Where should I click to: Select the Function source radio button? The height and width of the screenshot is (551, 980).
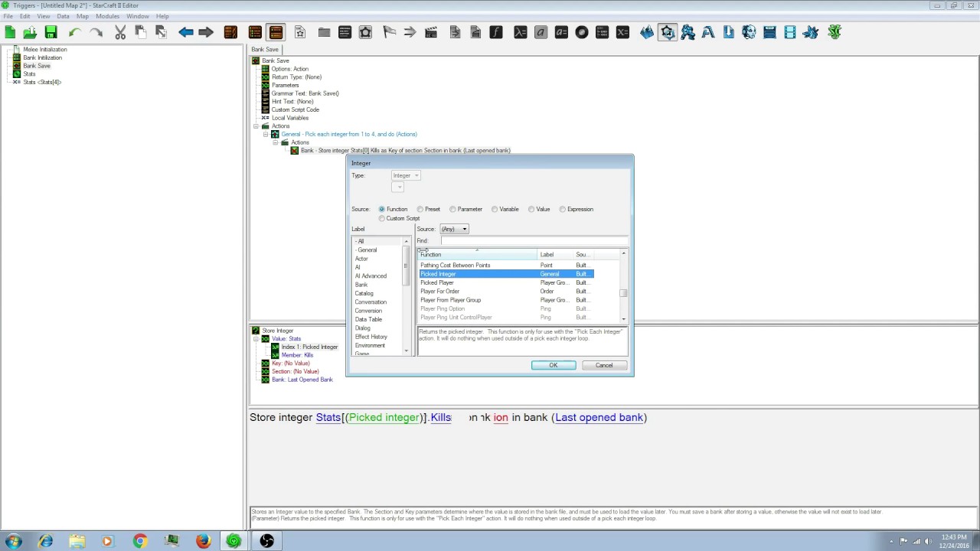pos(381,209)
